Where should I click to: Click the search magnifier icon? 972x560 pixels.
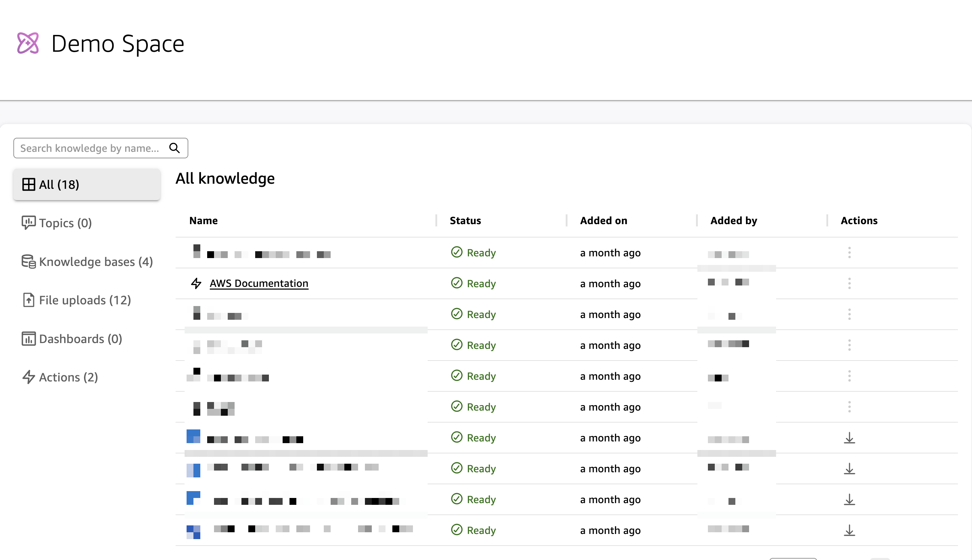pos(174,148)
